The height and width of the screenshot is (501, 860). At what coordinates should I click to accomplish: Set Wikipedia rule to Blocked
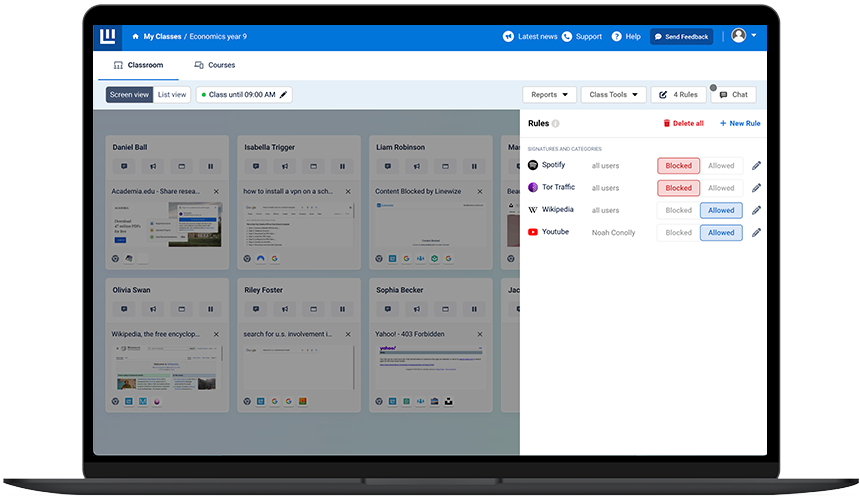(678, 210)
